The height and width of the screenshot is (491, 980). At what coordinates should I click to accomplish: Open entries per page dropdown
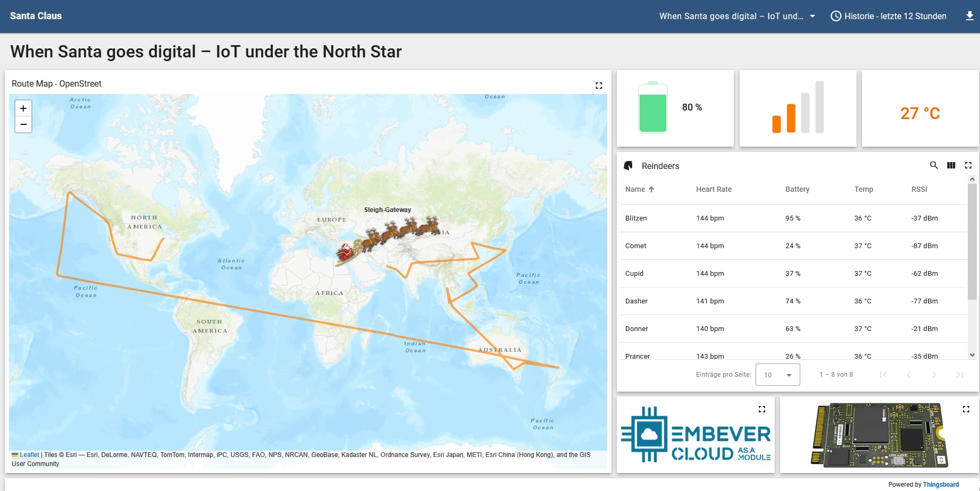777,375
